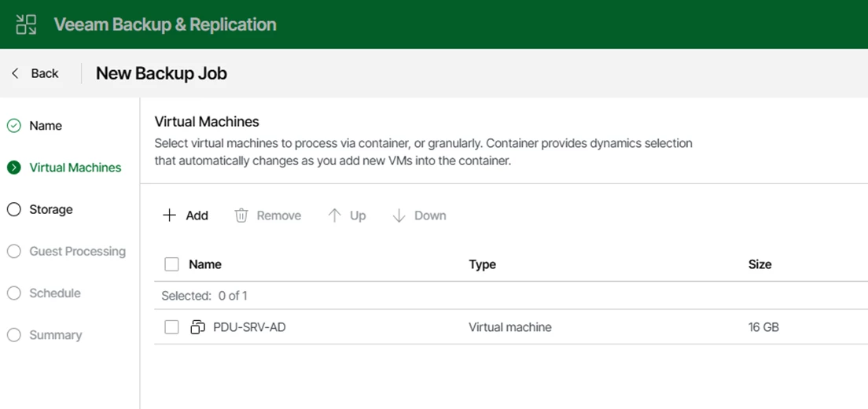The image size is (868, 409).
Task: Click the Up button label
Action: tap(358, 216)
